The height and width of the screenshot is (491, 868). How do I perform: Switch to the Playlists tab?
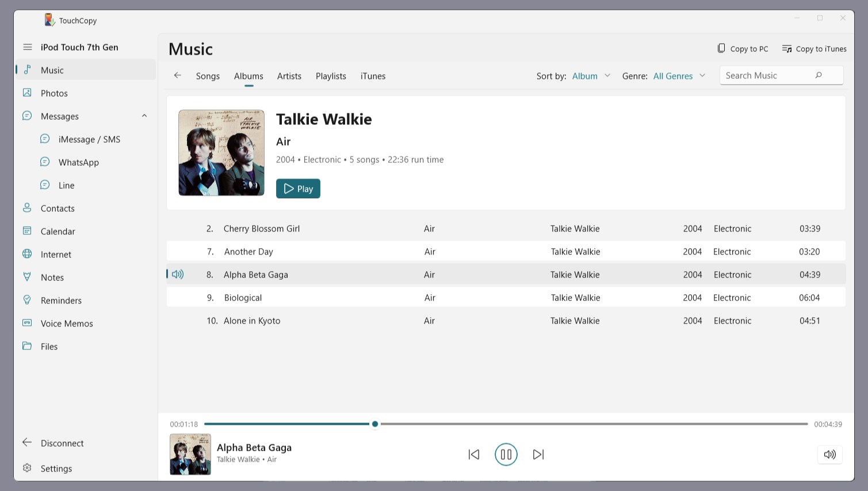[x=331, y=76]
